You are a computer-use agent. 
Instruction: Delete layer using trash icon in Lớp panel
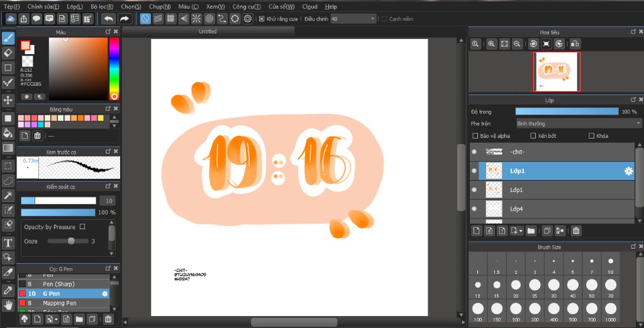[576, 231]
